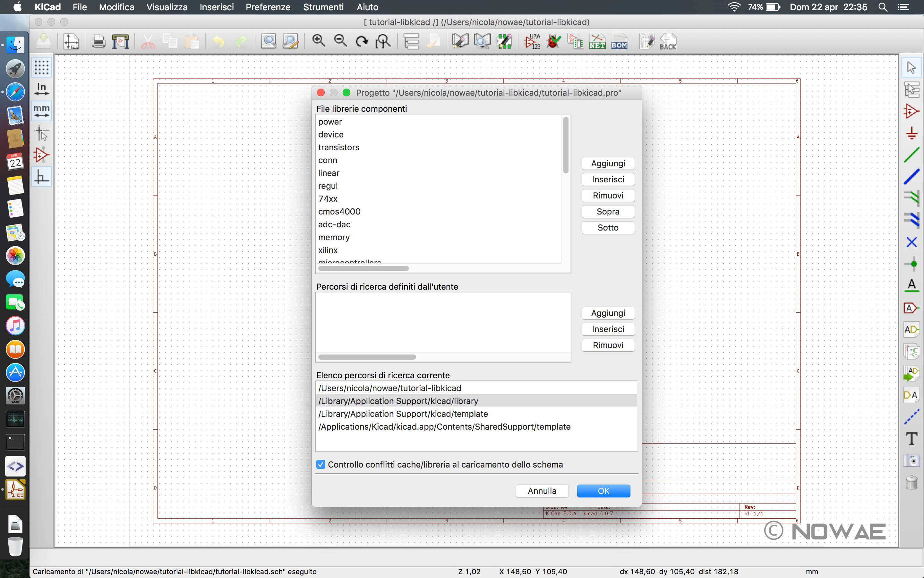Click the annotate schematic icon
The width and height of the screenshot is (924, 578).
pos(532,41)
